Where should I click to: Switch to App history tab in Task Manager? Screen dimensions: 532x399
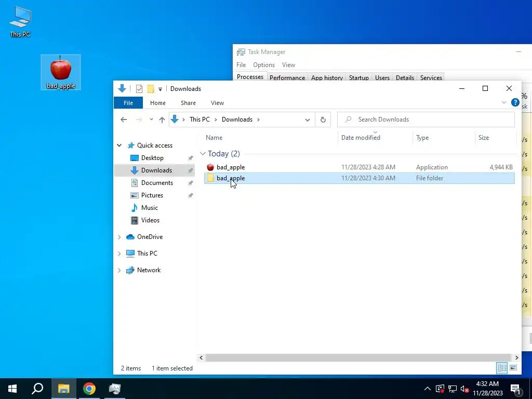point(327,78)
